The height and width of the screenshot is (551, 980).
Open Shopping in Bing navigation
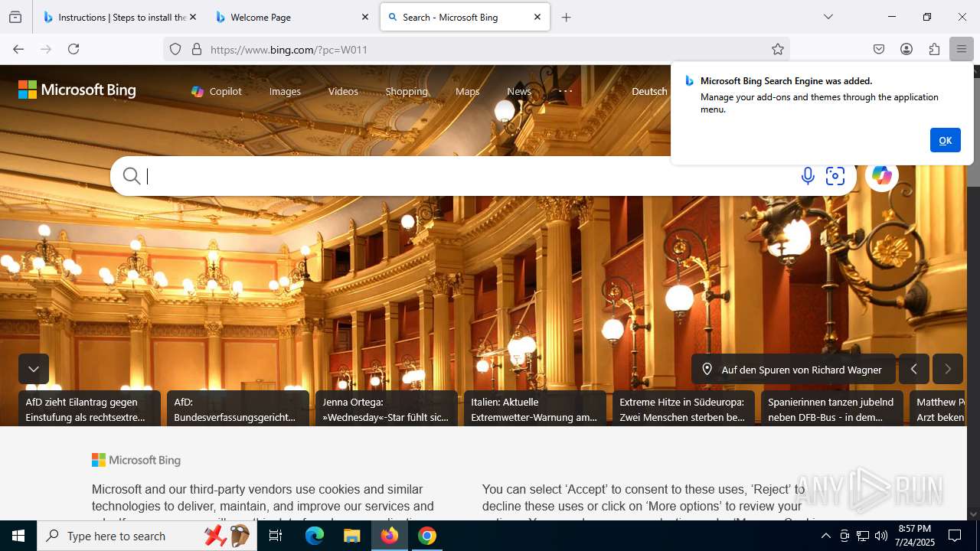[x=407, y=91]
